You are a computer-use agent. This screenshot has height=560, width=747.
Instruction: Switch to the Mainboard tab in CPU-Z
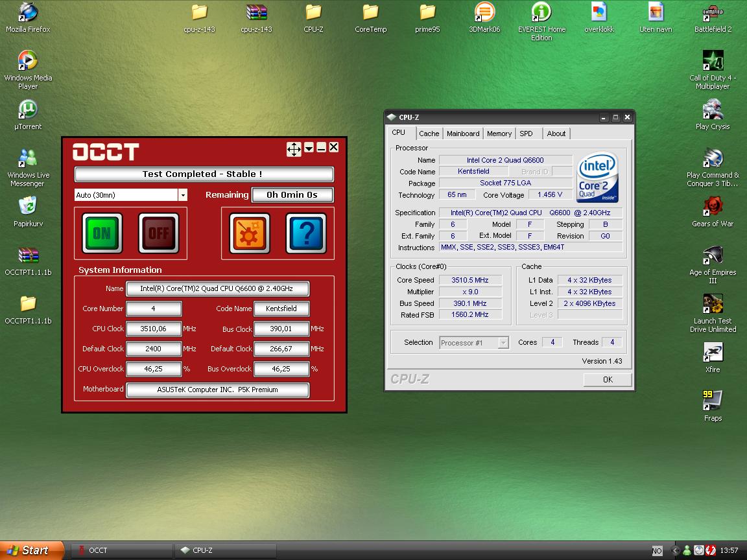(x=463, y=134)
